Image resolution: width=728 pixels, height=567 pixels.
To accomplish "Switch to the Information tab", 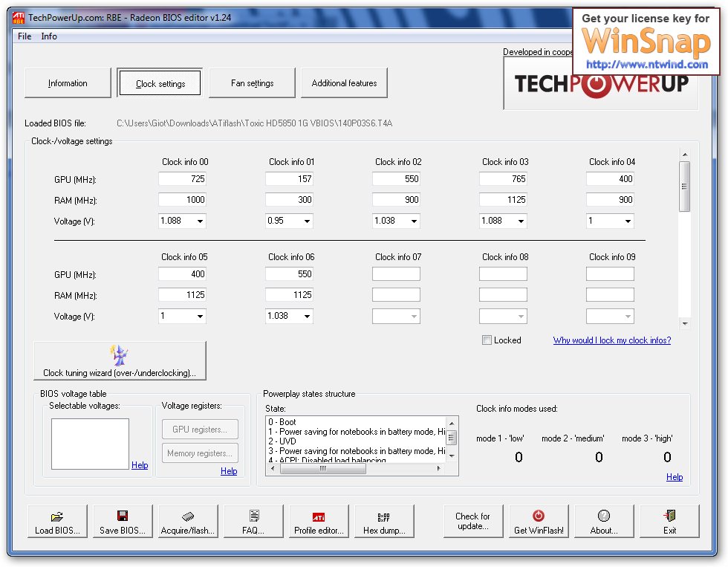I will click(x=68, y=83).
